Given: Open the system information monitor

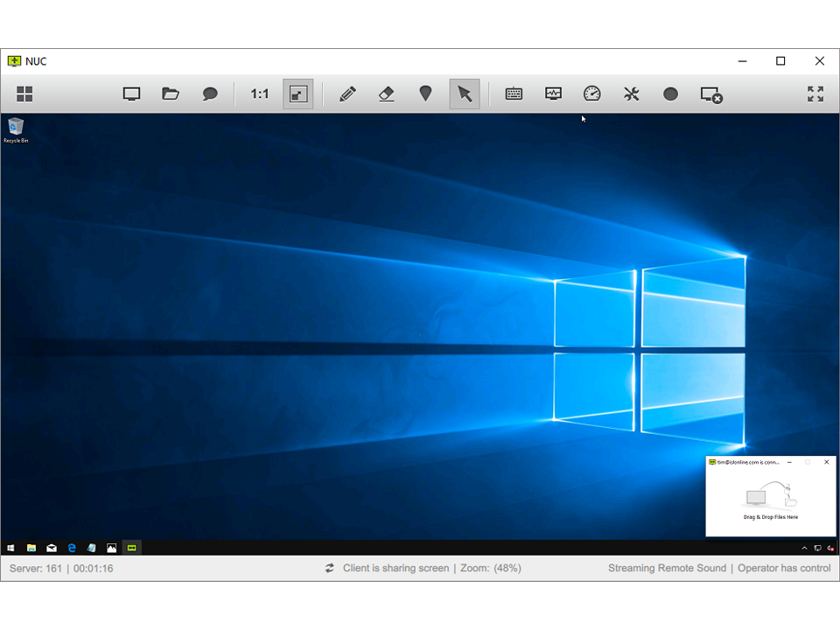Looking at the screenshot, I should pos(552,94).
